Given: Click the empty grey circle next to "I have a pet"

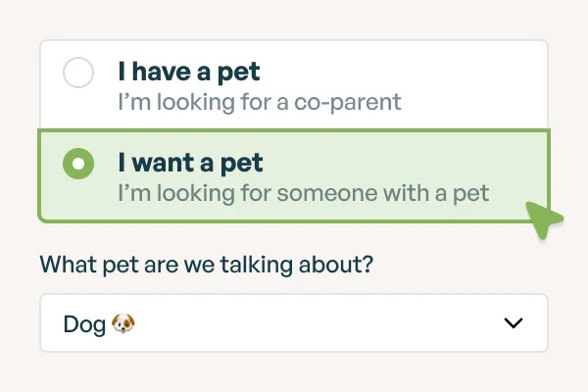Looking at the screenshot, I should [78, 73].
